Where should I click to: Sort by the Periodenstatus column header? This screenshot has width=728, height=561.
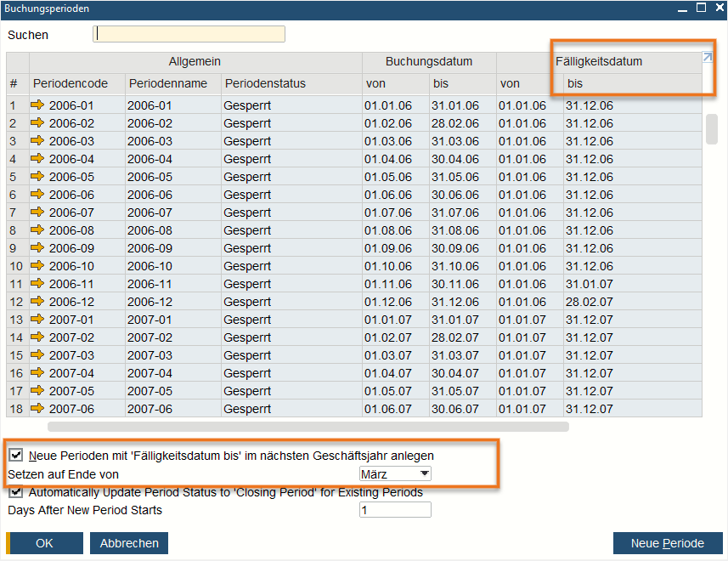tap(264, 83)
